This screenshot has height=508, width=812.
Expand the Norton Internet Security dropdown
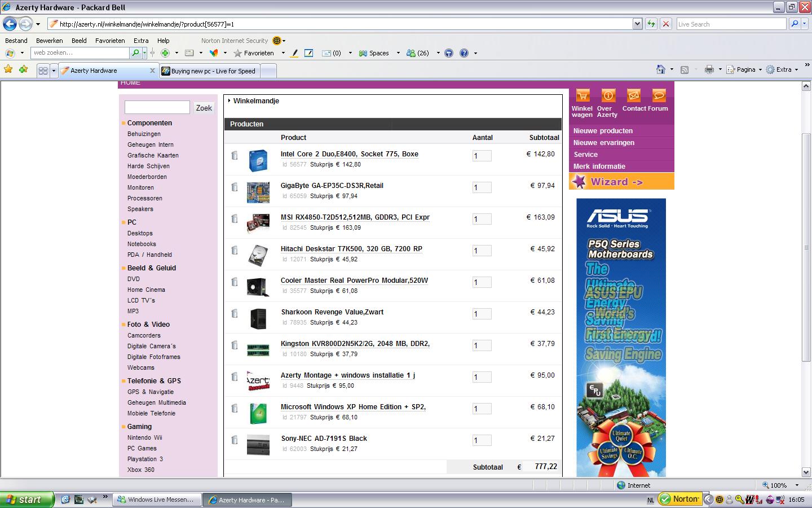pos(284,41)
